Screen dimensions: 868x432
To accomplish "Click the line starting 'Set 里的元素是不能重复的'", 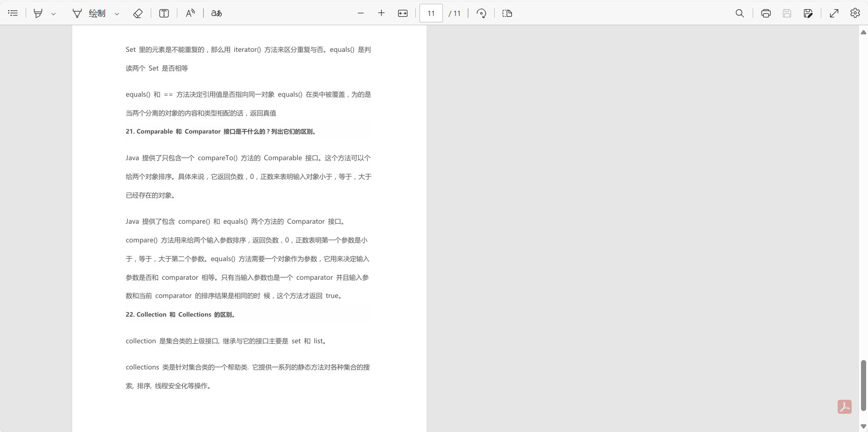I will tap(248, 50).
